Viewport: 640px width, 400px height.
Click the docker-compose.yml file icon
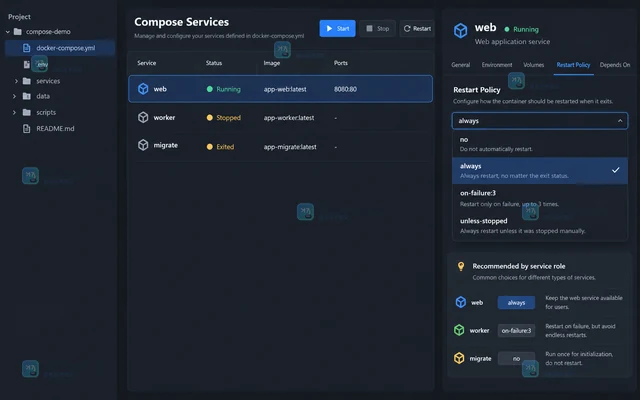point(27,48)
